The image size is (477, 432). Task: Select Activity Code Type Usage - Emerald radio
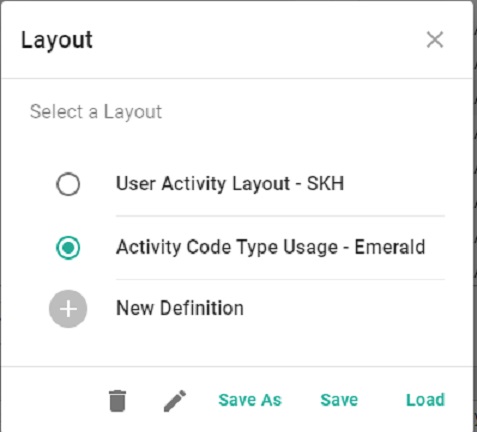[x=68, y=248]
